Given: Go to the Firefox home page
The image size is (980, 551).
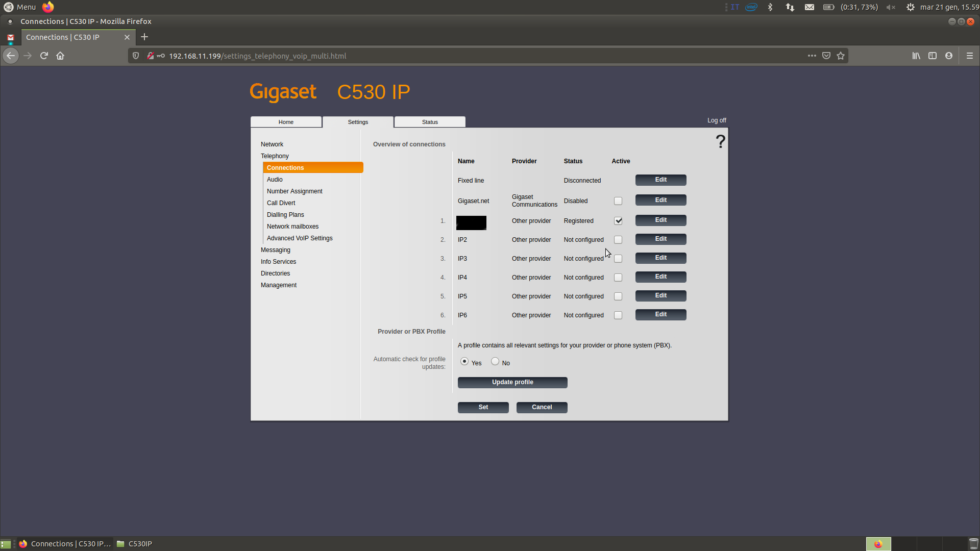Looking at the screenshot, I should point(60,56).
